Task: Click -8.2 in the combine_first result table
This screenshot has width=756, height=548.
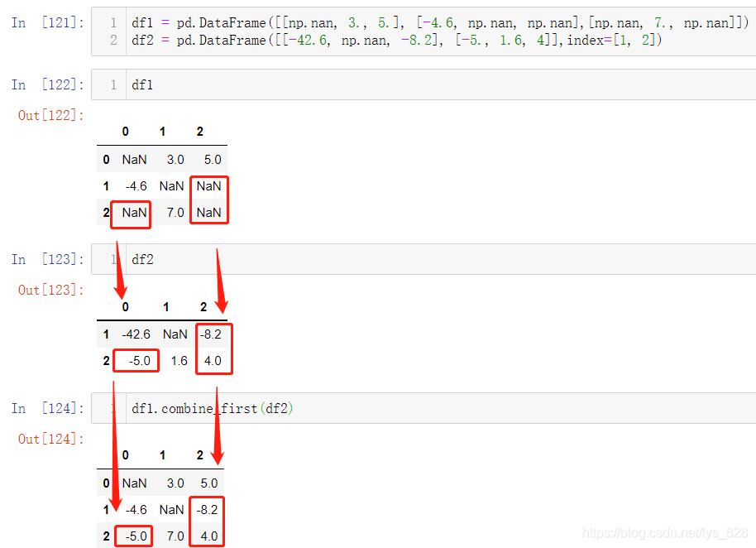Action: (x=208, y=510)
